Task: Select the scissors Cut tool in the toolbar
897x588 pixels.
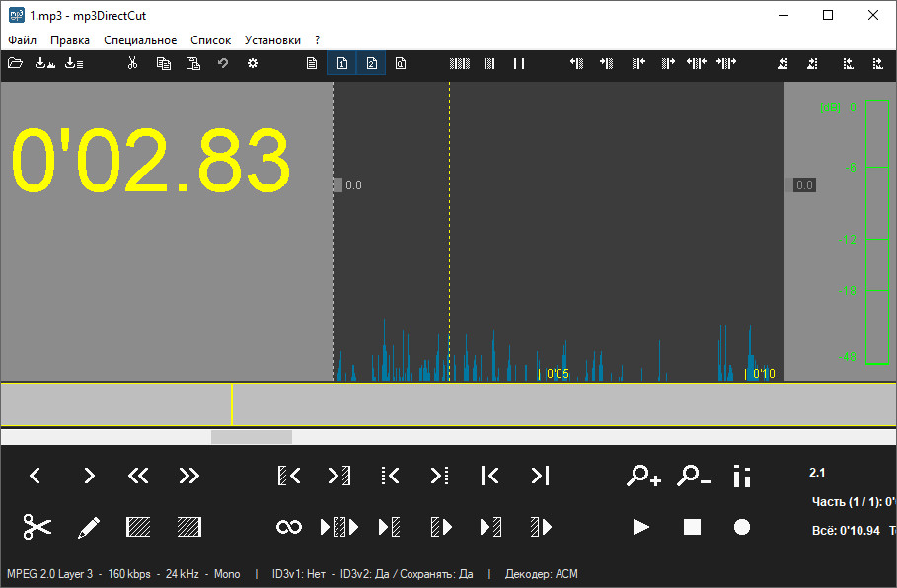Action: pos(132,62)
